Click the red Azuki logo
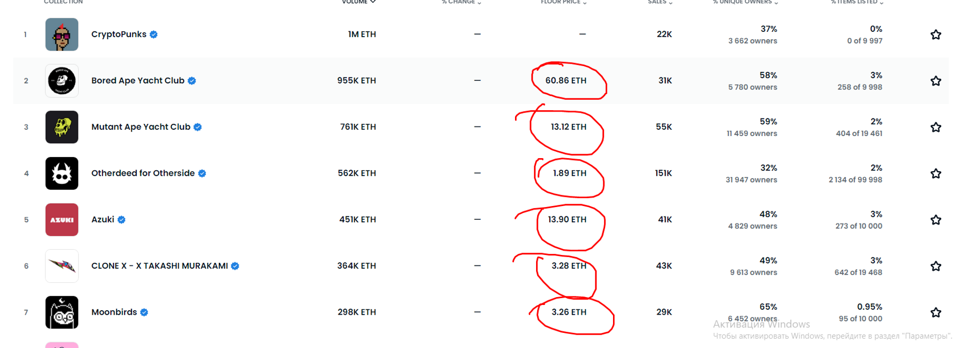 pos(62,220)
